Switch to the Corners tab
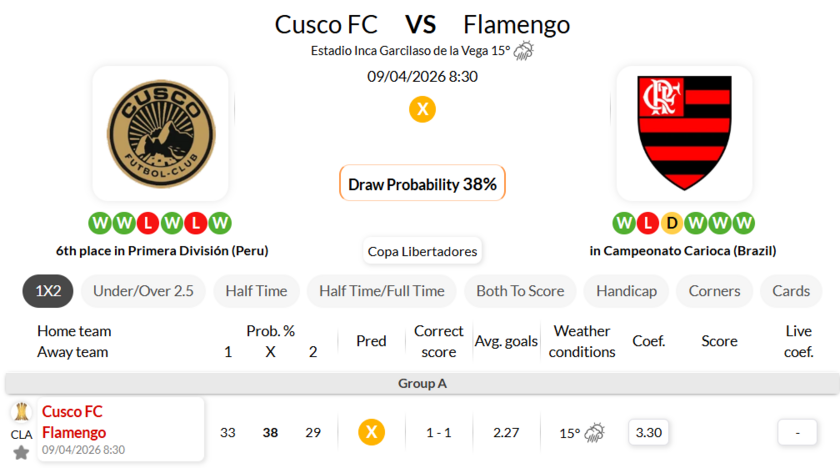 [x=715, y=291]
